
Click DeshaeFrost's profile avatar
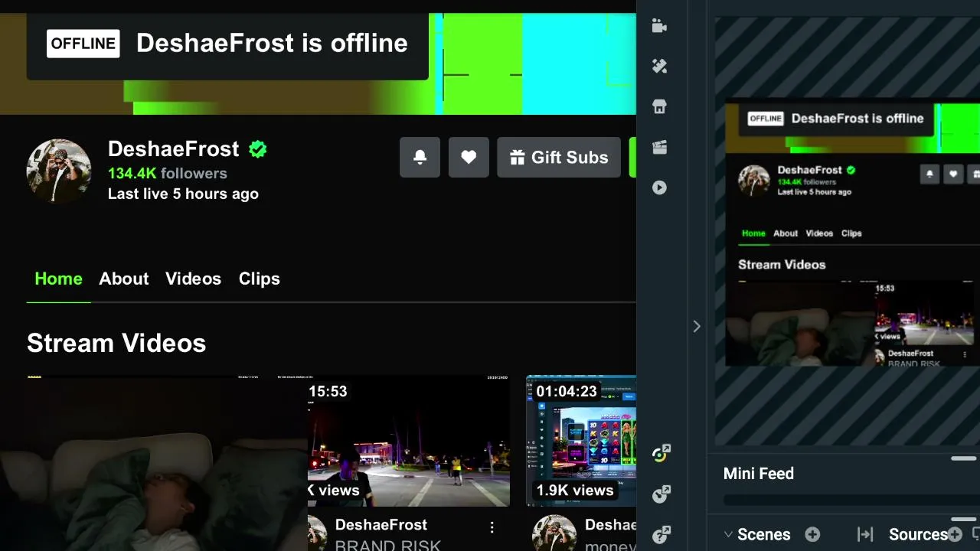[59, 171]
